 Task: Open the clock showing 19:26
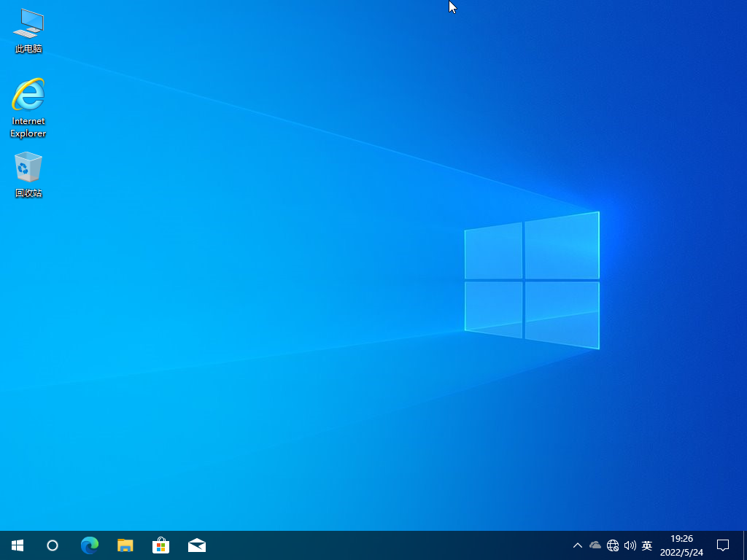coord(682,539)
